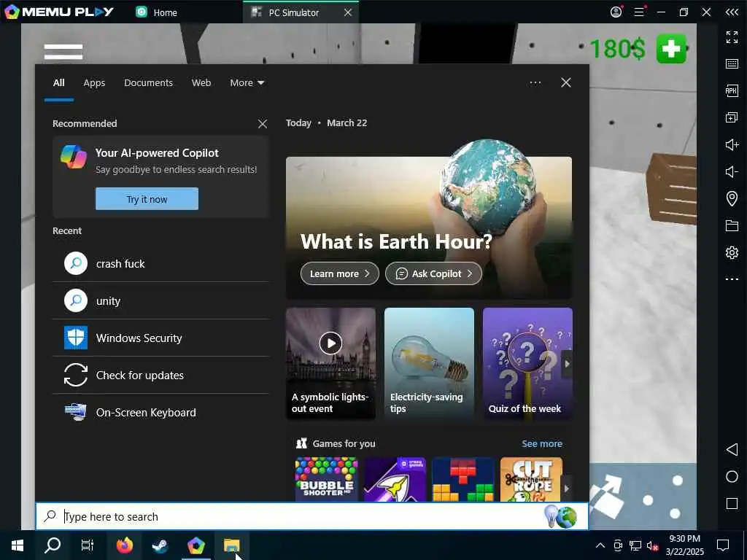Click the lightbulb globe search highlight icon
This screenshot has width=747, height=560.
coord(561,517)
